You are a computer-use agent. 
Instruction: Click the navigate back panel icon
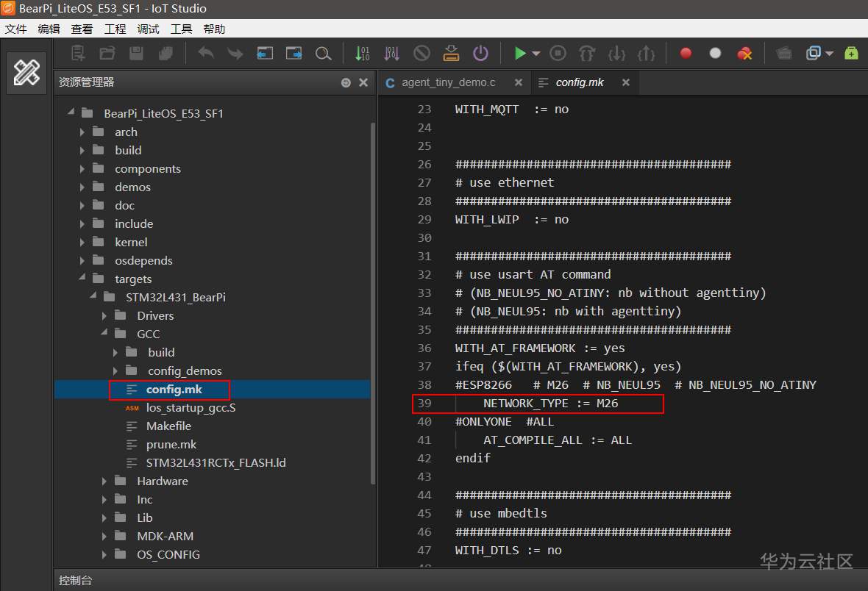pyautogui.click(x=265, y=53)
